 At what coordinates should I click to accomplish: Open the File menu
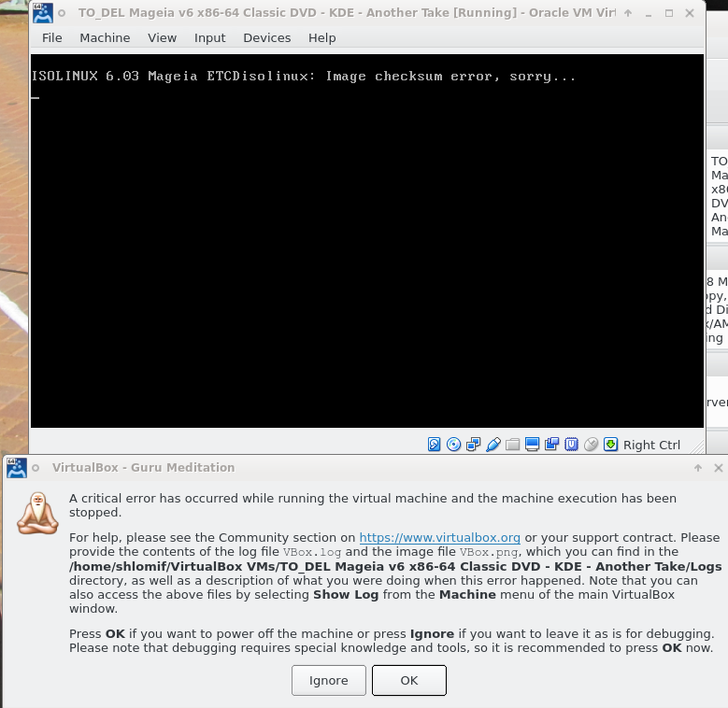51,37
